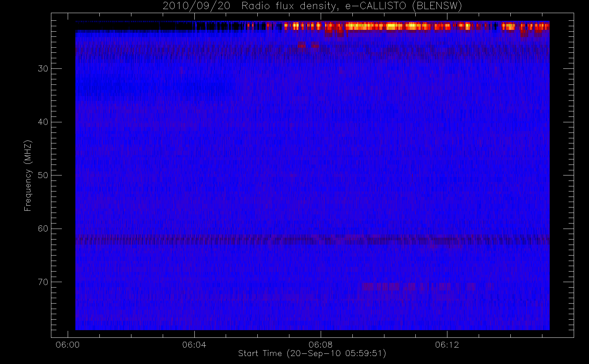
Task: Click the '40' frequency tick label
Action: (x=43, y=122)
